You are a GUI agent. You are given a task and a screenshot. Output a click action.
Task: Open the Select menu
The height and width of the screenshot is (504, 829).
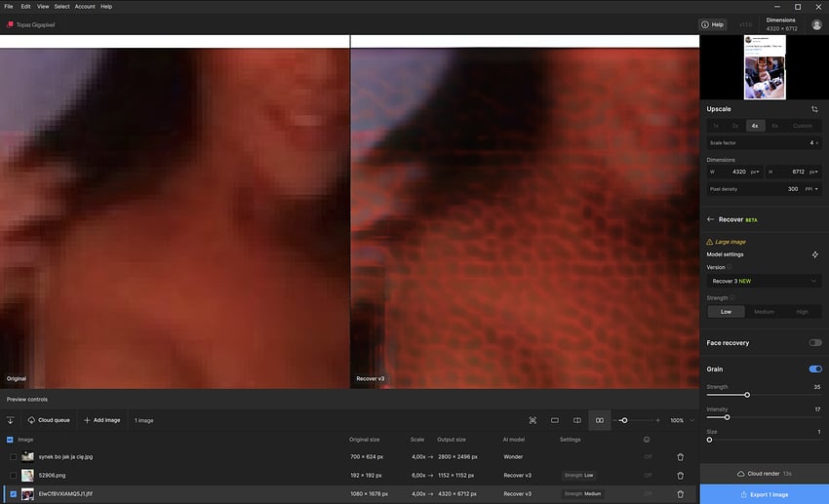point(61,6)
